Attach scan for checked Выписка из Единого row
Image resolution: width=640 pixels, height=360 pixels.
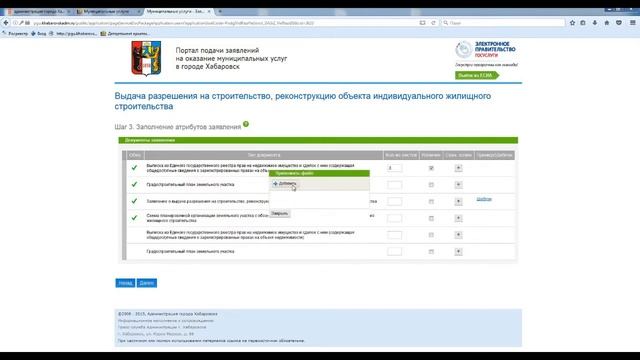point(458,168)
